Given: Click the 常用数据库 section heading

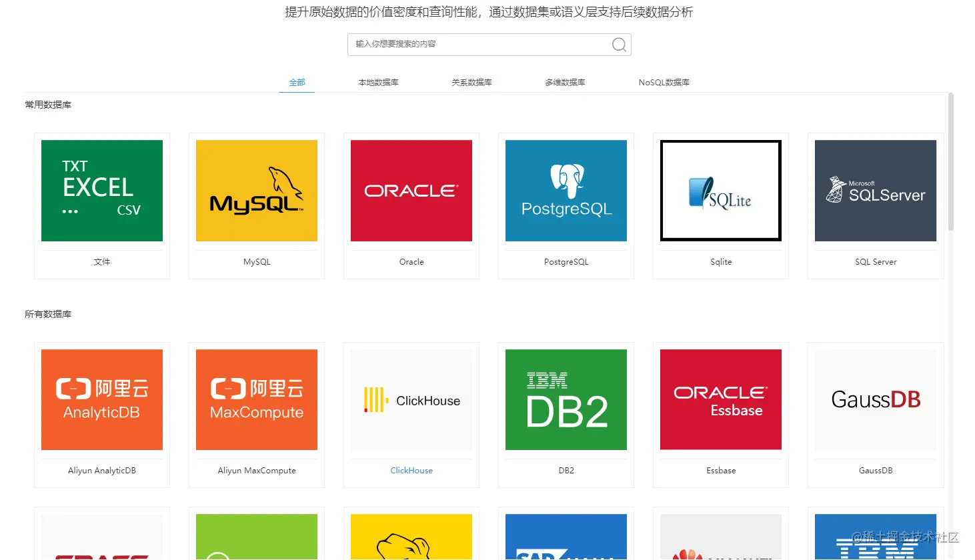Looking at the screenshot, I should click(48, 105).
